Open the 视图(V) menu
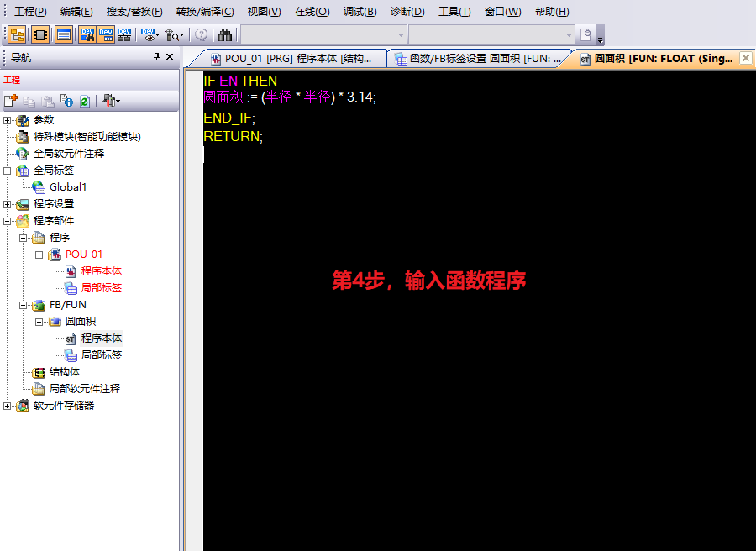 pyautogui.click(x=265, y=12)
